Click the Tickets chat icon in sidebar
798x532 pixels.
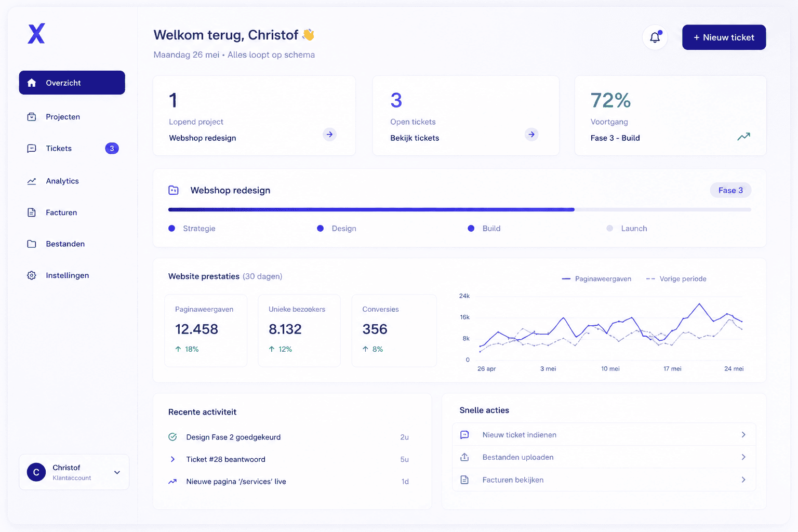[x=32, y=149]
